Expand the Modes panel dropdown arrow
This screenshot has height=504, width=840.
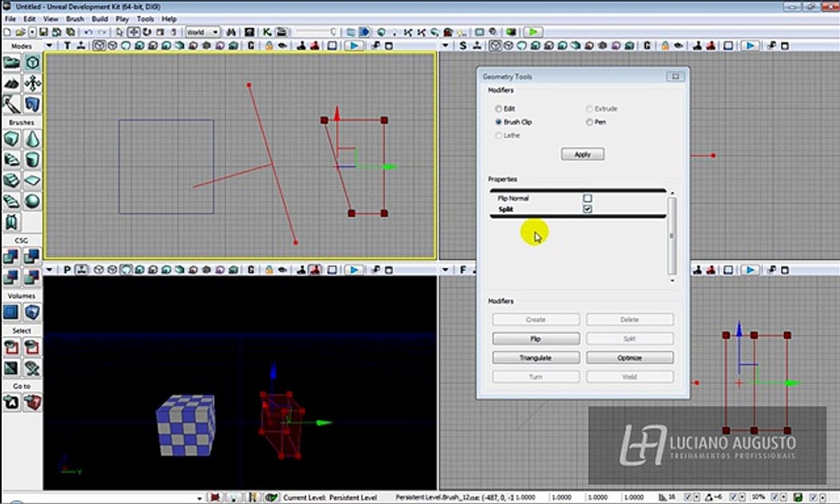(49, 45)
